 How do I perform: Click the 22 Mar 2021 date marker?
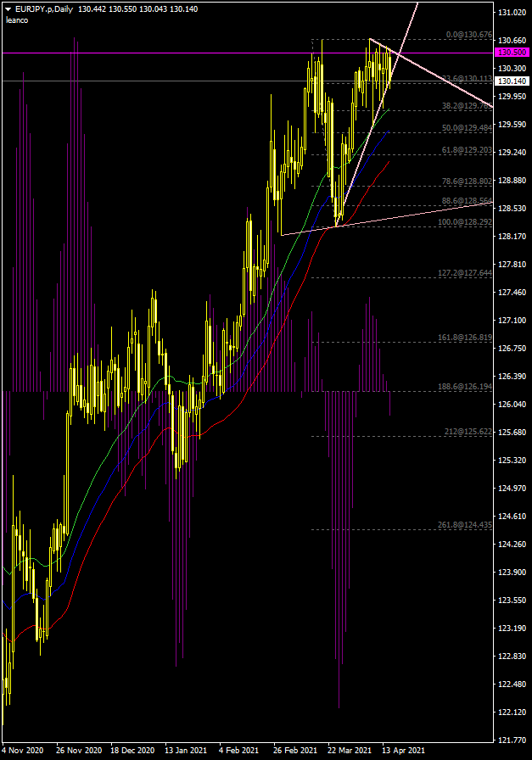click(350, 751)
